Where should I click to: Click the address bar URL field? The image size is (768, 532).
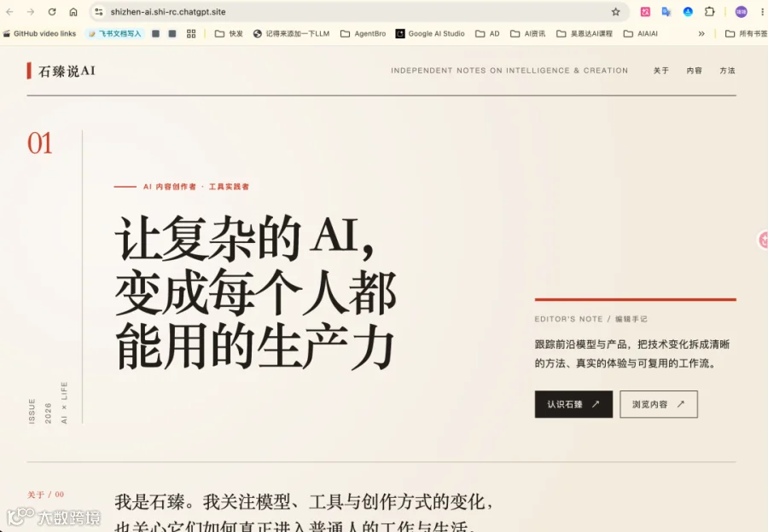(358, 12)
